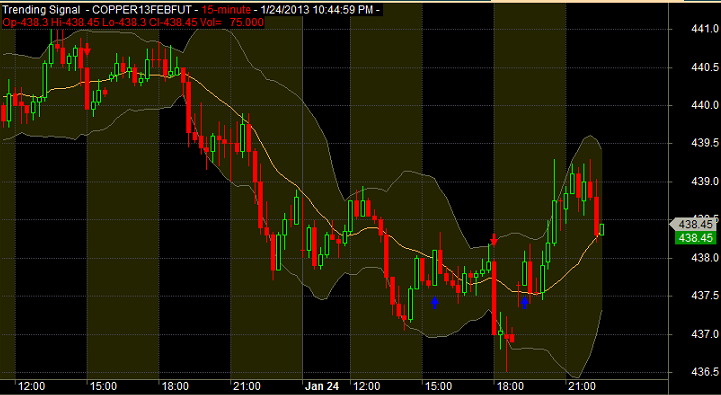This screenshot has height=395, width=721.
Task: Click the 437.0 price scale label
Action: tap(705, 334)
